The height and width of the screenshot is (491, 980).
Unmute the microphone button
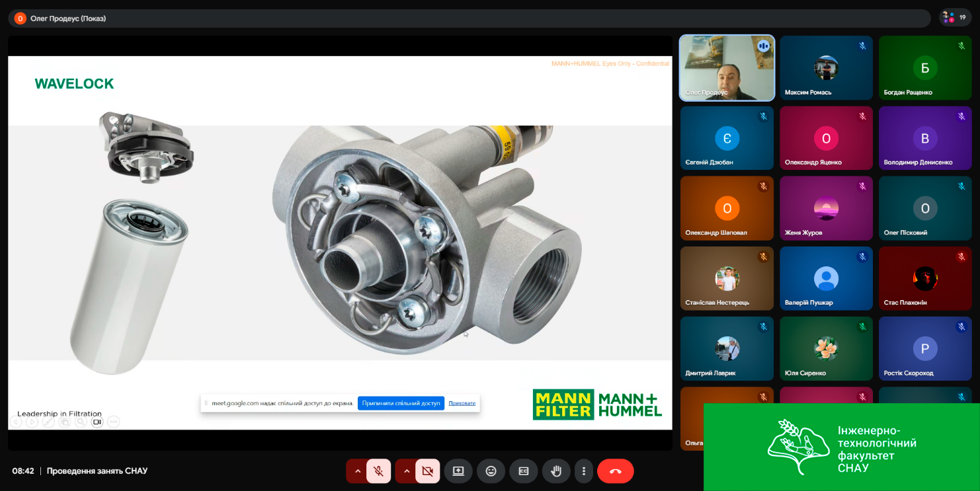tap(378, 471)
